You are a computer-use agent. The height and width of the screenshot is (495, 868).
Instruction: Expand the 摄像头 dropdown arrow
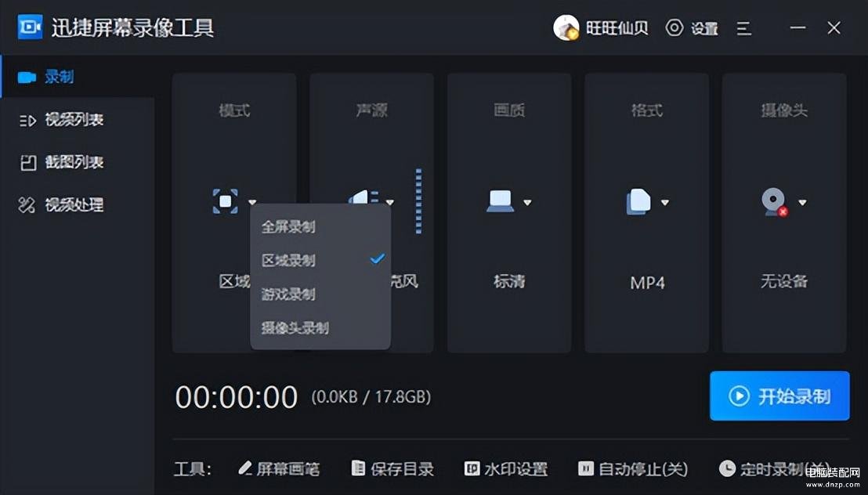[x=803, y=203]
